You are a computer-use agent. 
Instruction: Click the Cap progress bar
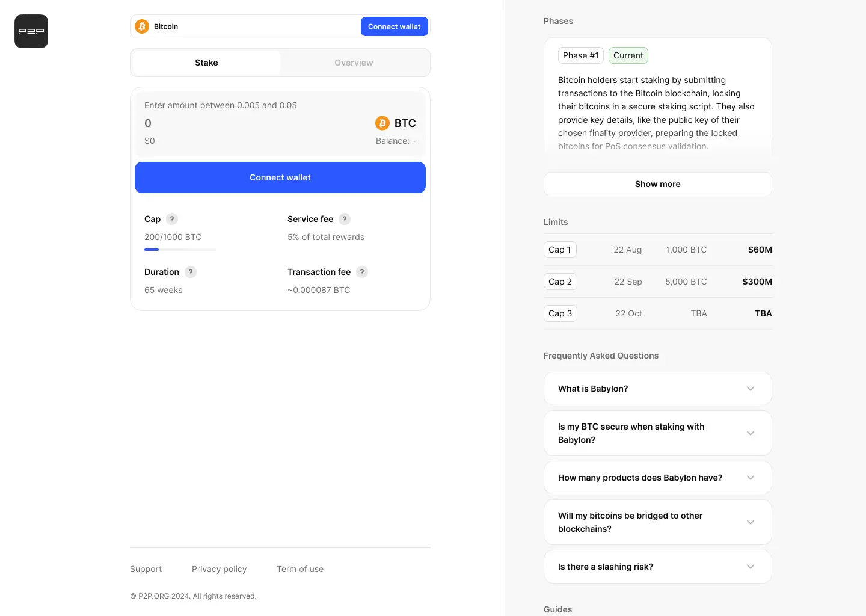click(180, 249)
